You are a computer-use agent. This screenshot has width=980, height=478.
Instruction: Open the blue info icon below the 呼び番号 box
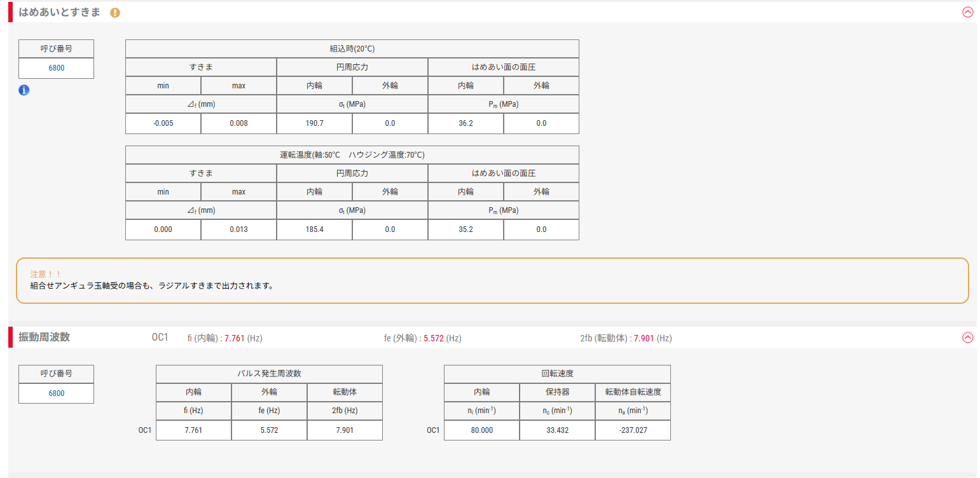point(24,90)
